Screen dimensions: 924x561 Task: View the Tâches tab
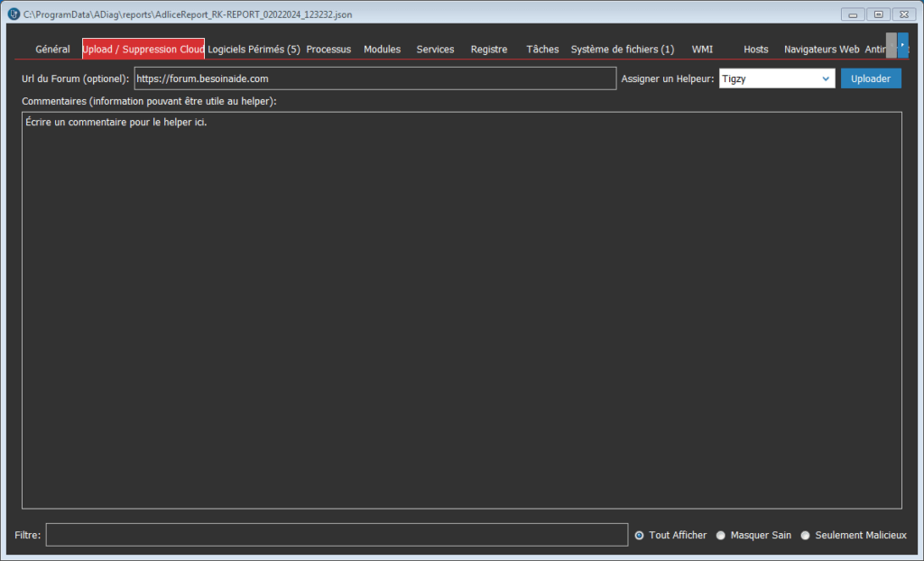click(542, 50)
